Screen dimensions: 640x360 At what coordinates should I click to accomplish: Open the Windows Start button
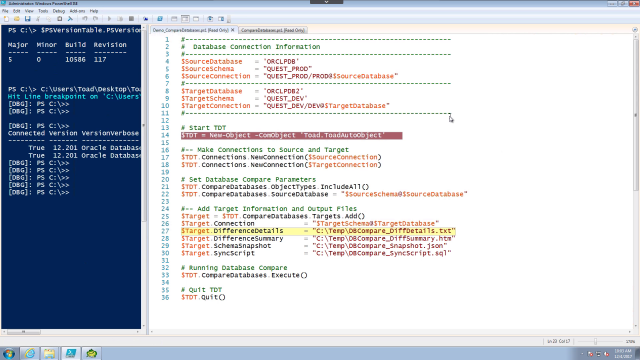click(9, 353)
